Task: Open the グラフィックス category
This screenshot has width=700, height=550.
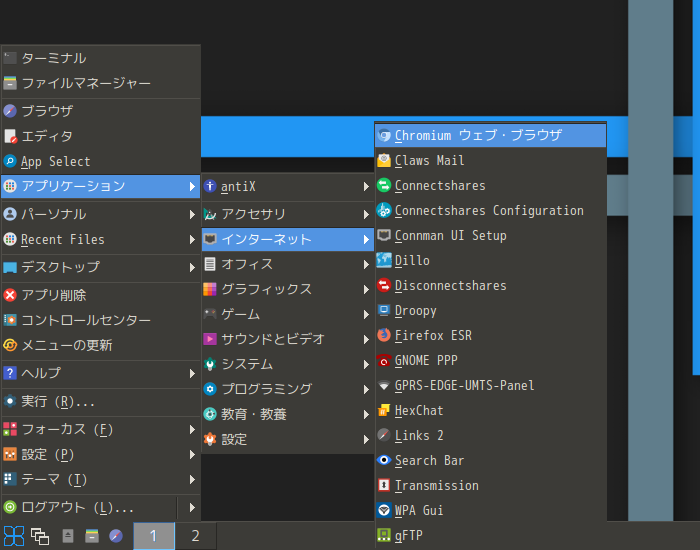Action: [x=288, y=289]
